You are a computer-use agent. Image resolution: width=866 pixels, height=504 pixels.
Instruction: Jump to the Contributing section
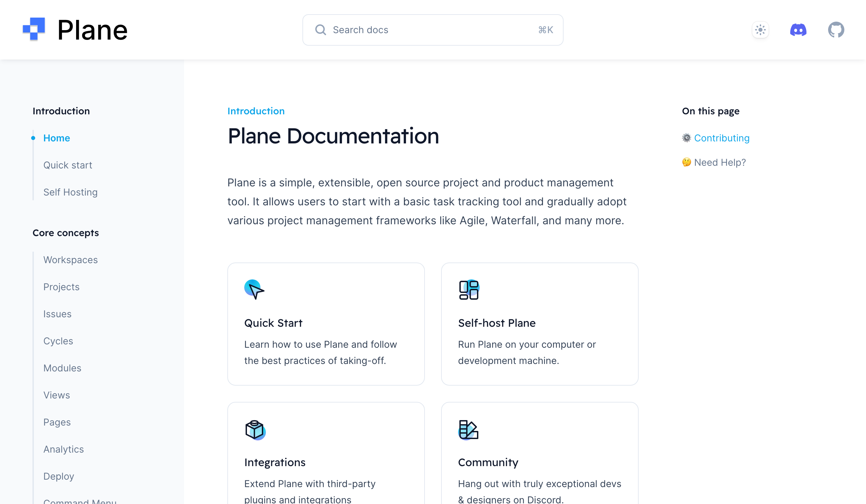coord(722,138)
